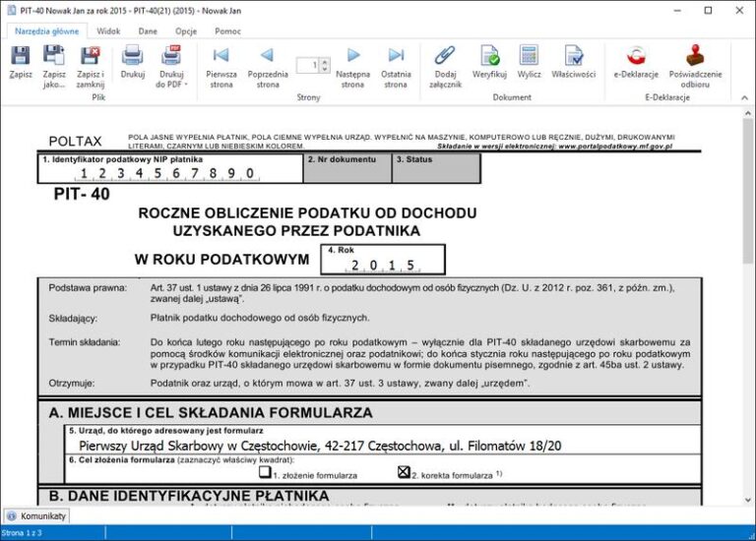Open the Komunikaty panel tab
Screen dimensions: 756x541
[x=36, y=515]
